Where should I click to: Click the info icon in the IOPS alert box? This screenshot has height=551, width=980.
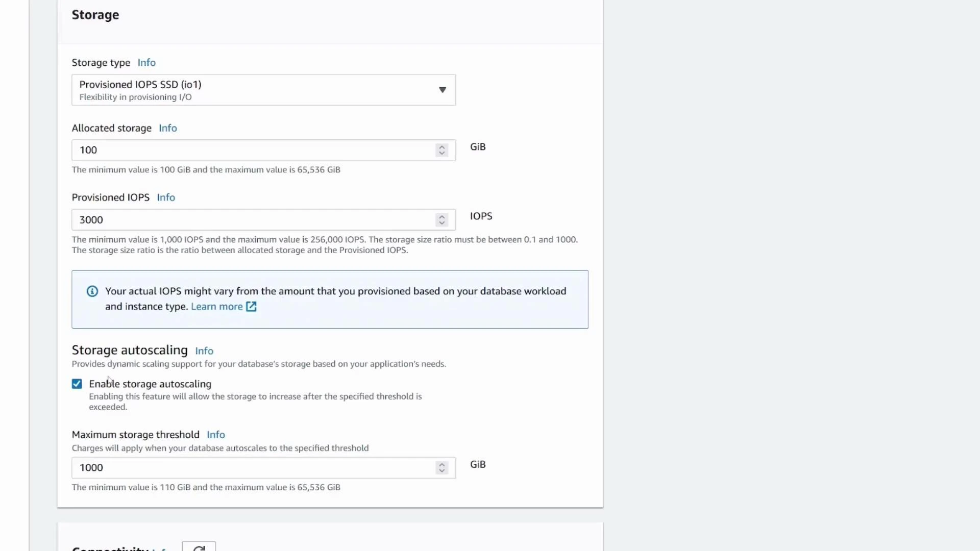[92, 291]
